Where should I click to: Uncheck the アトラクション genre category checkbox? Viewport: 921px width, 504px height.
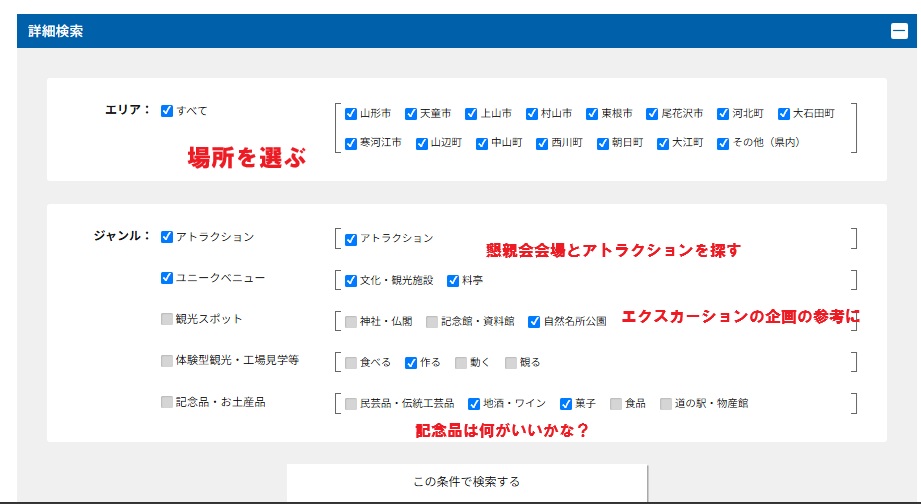(x=167, y=238)
